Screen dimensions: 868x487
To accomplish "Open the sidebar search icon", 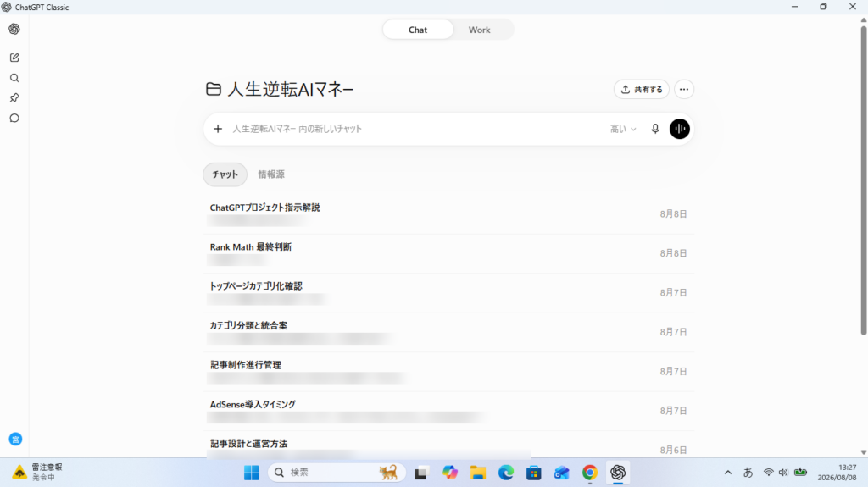I will point(14,78).
